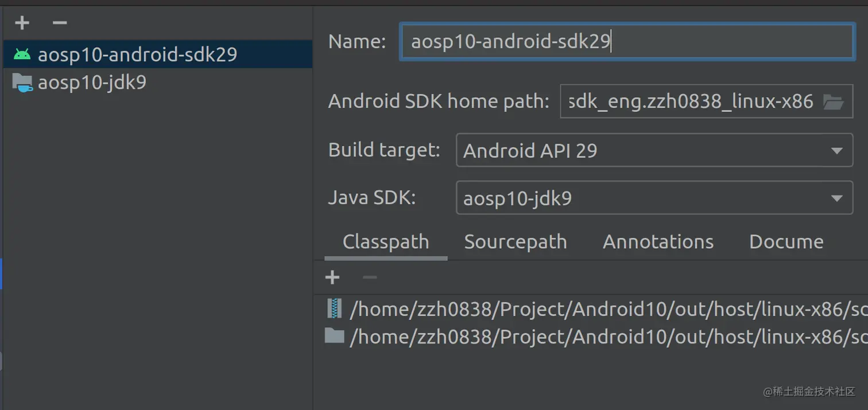Click the archive icon of first classpath entry
This screenshot has width=868, height=410.
(334, 309)
